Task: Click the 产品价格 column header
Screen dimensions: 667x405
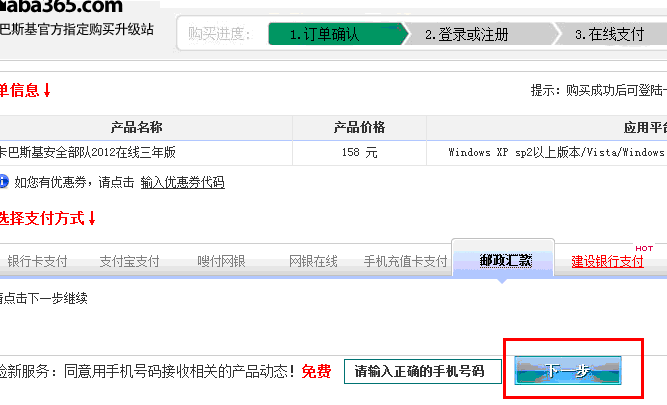Action: pyautogui.click(x=359, y=127)
